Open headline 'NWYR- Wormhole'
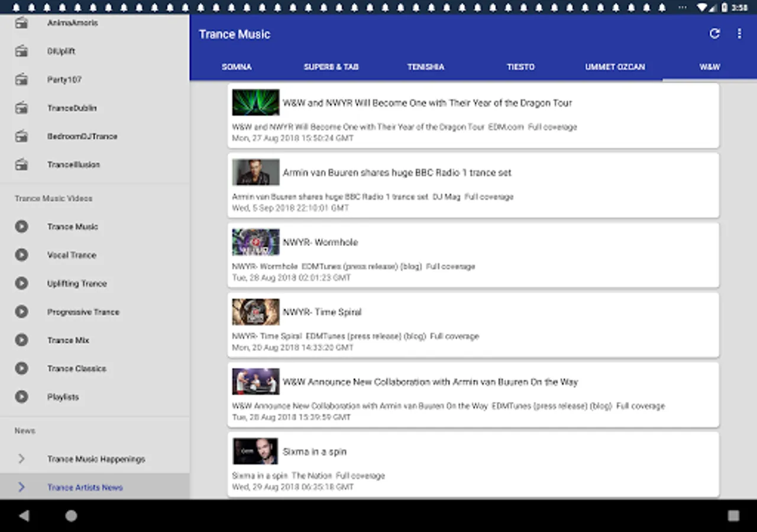 coord(320,242)
